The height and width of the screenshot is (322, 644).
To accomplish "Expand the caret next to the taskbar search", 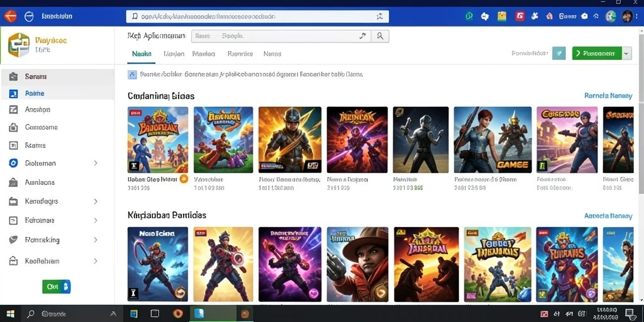I will coord(113,314).
